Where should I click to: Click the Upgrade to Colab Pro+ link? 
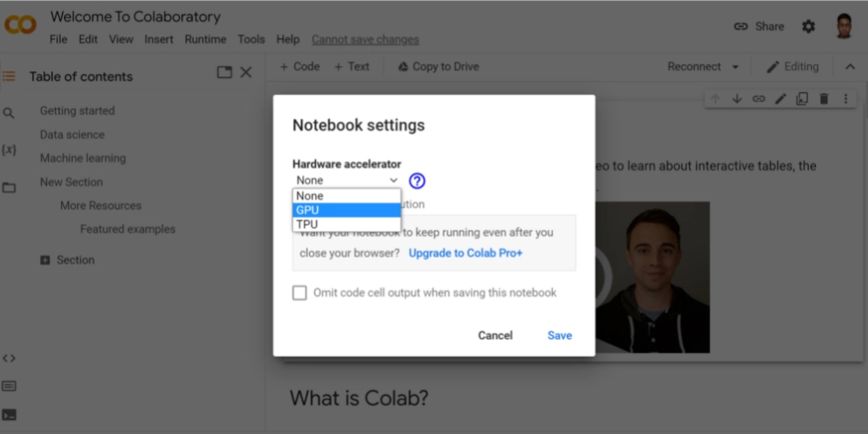pos(465,253)
